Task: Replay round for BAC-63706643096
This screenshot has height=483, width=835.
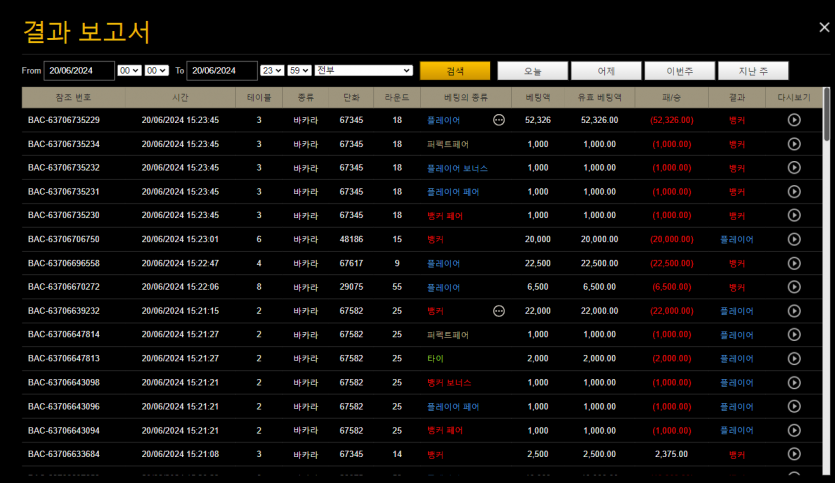Action: (794, 406)
